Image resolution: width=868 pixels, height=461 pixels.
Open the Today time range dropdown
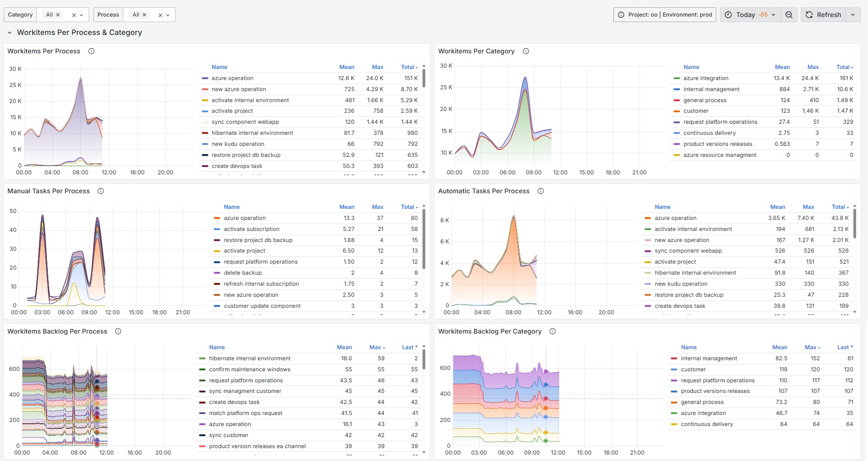click(773, 14)
